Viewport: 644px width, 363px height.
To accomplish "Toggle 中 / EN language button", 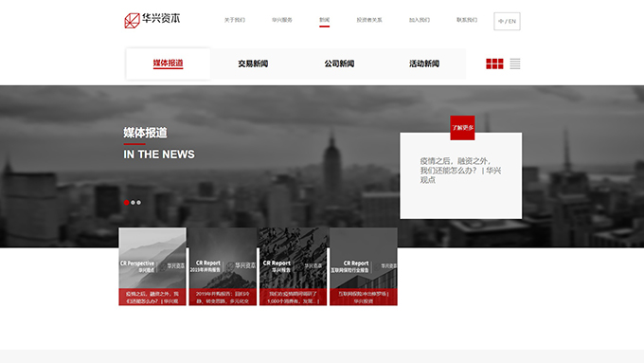I will pyautogui.click(x=507, y=22).
